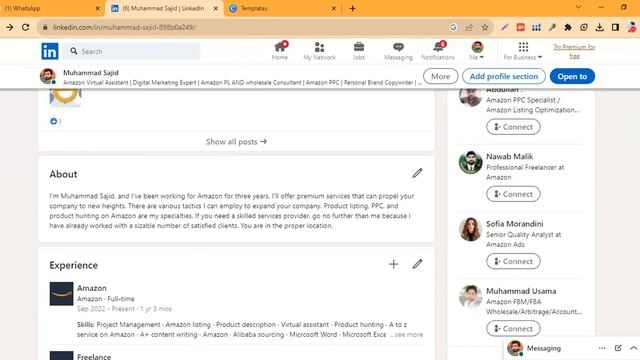Close the WhatsApp tab

[x=98, y=8]
